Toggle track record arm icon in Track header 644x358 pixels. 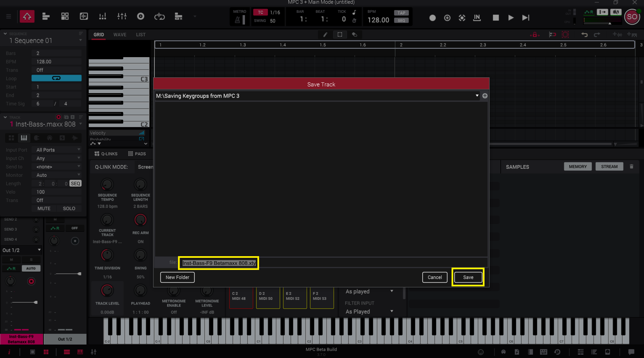pyautogui.click(x=59, y=117)
